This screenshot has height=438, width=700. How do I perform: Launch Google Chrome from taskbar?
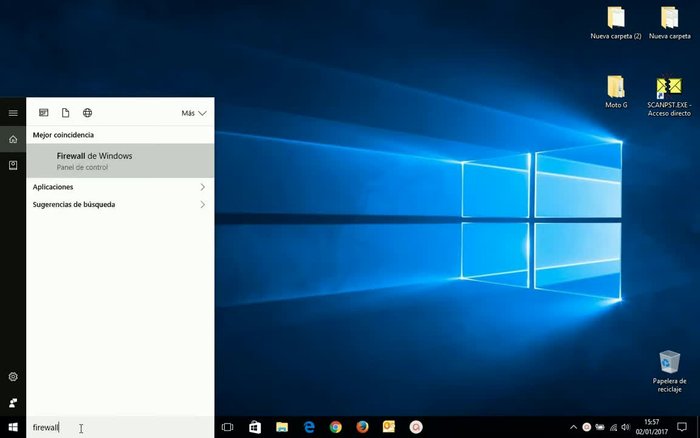click(x=336, y=427)
